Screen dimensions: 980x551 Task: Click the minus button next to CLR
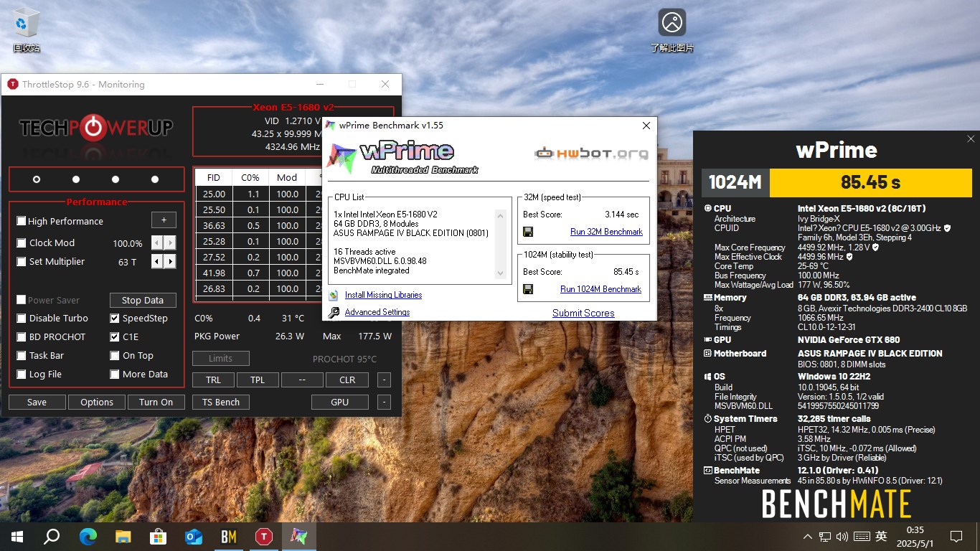point(385,380)
